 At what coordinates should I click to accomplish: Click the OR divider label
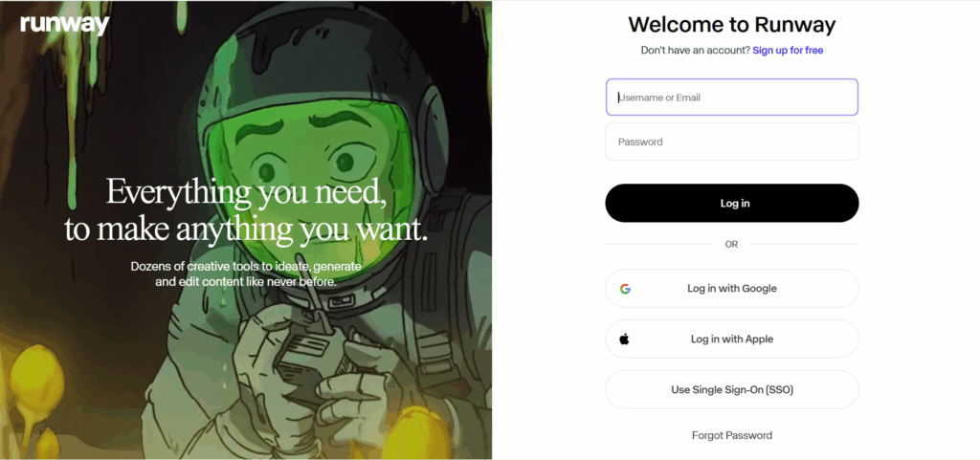click(x=732, y=244)
